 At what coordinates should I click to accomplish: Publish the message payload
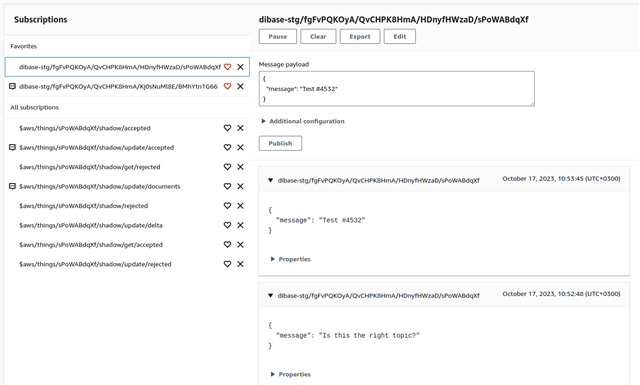[x=280, y=143]
